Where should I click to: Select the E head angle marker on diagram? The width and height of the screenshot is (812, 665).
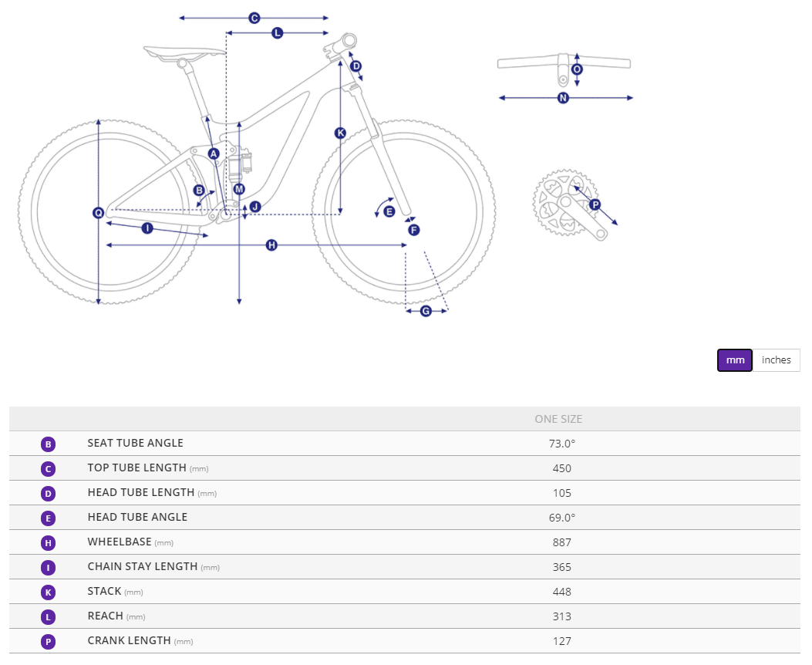pyautogui.click(x=389, y=211)
